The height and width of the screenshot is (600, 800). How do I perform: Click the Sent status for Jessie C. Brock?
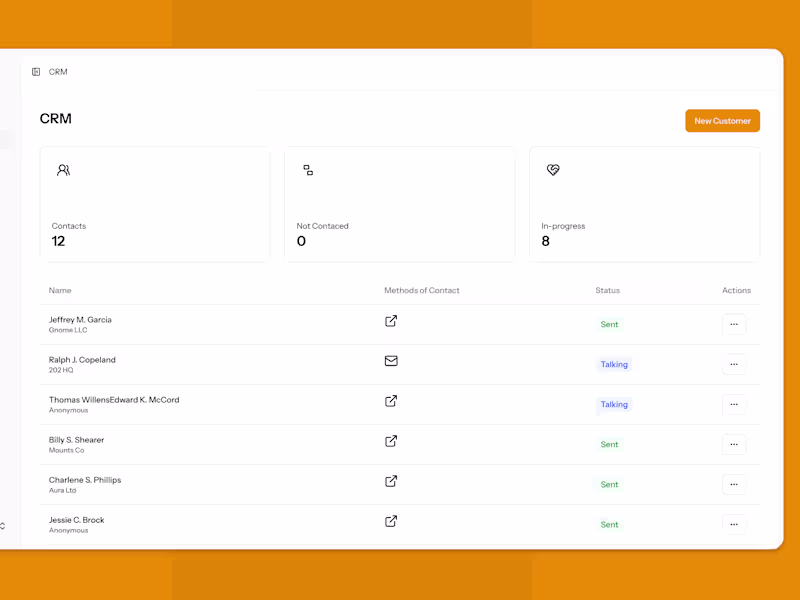click(x=609, y=524)
